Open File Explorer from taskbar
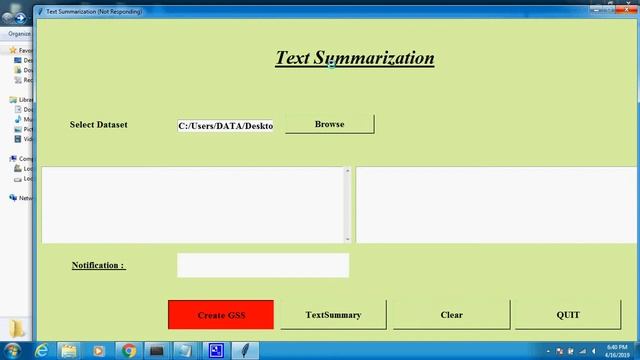Viewport: 640px width, 360px height. pyautogui.click(x=69, y=351)
